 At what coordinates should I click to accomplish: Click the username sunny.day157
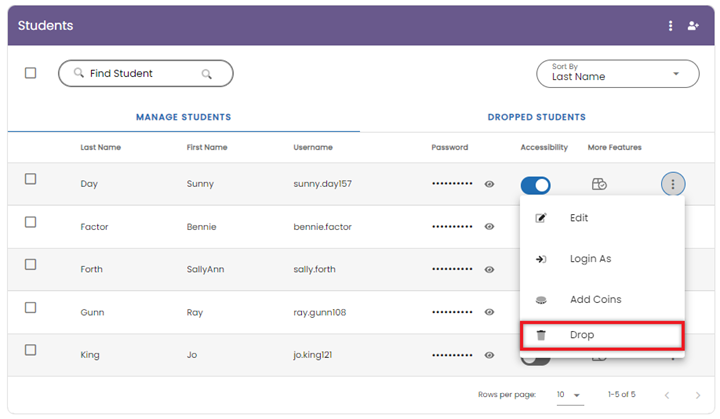click(x=322, y=184)
